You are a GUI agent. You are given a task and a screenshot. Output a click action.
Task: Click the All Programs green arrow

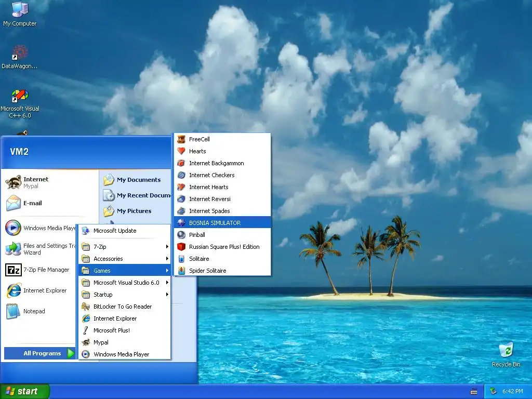click(x=71, y=353)
